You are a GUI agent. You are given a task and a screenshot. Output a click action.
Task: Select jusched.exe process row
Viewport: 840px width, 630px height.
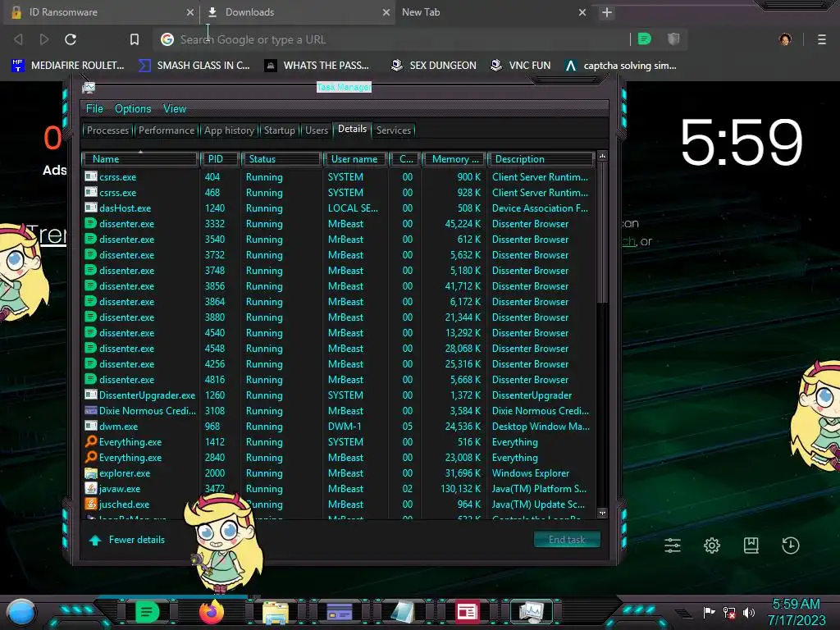point(339,504)
